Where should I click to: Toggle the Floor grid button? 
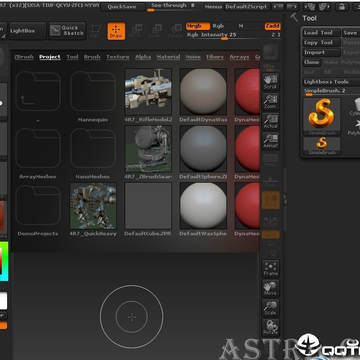click(270, 181)
